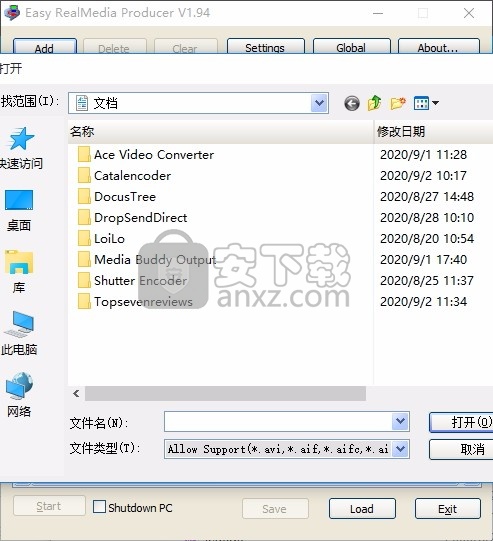
Task: Select date 2020/9/1 17:40 cell
Action: (423, 260)
